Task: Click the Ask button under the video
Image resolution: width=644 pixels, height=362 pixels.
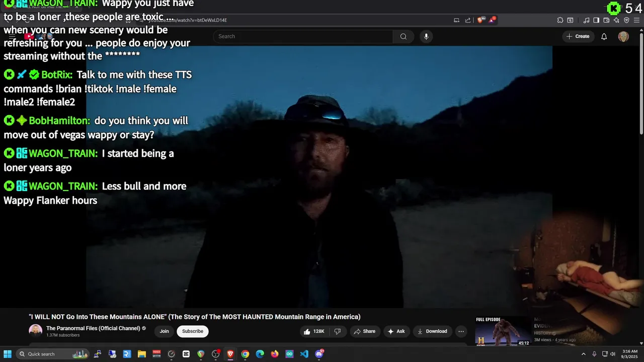Action: coord(396,331)
